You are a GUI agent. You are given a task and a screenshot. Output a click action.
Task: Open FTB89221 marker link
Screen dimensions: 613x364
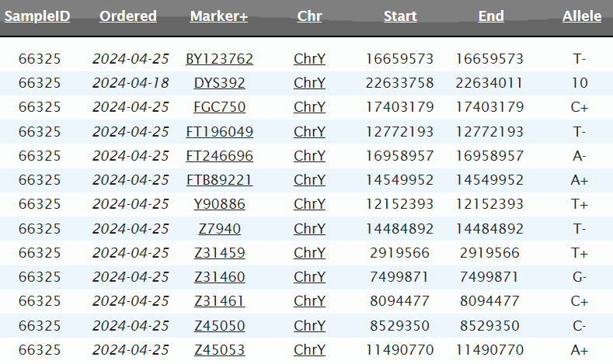click(219, 180)
